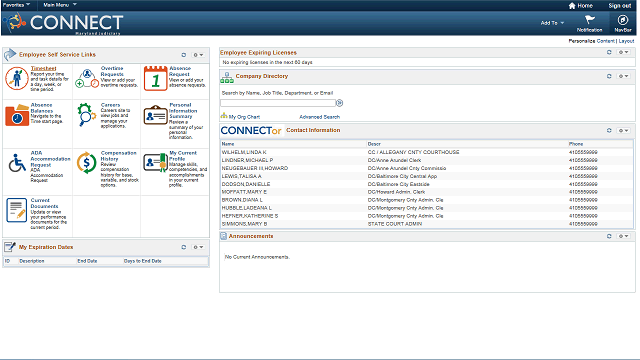Click the Advanced Search link
The height and width of the screenshot is (360, 640).
pyautogui.click(x=320, y=117)
